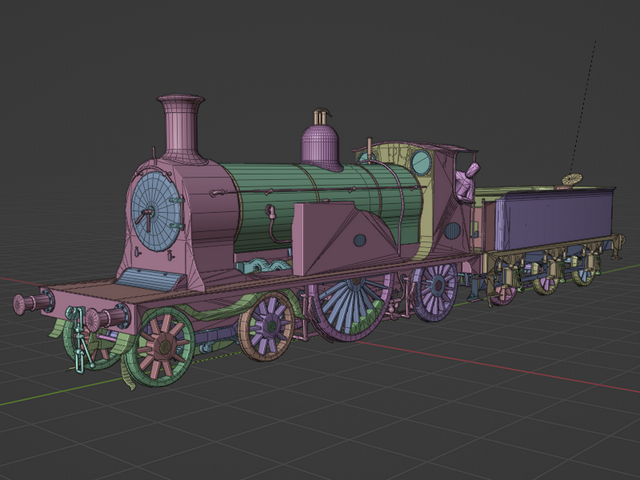Image resolution: width=640 pixels, height=480 pixels.
Task: Click the porthole on the wheel splasher
Action: (x=360, y=240)
